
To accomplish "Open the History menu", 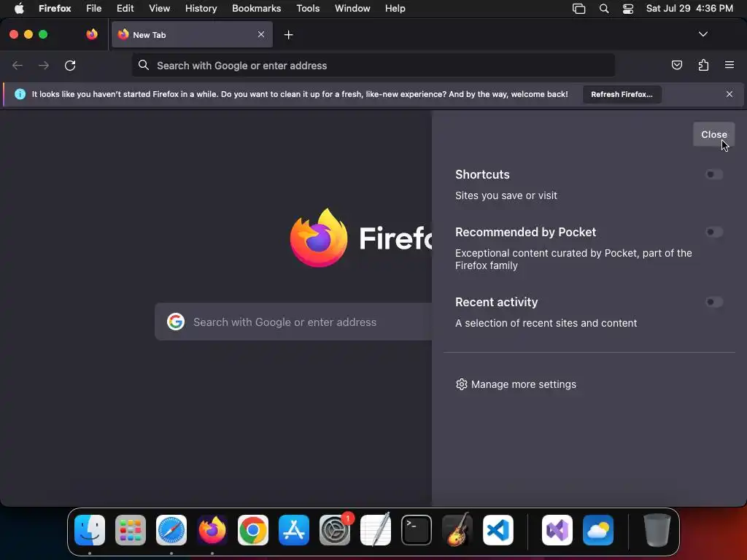I will tap(201, 9).
